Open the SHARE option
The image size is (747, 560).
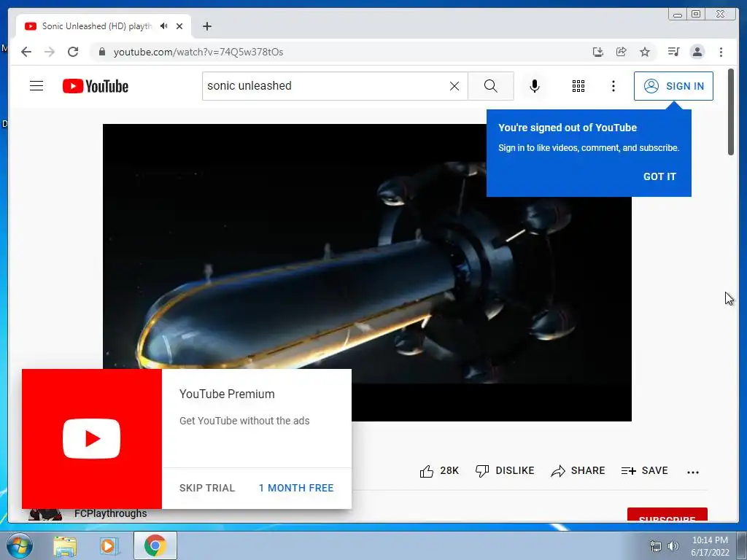click(578, 471)
